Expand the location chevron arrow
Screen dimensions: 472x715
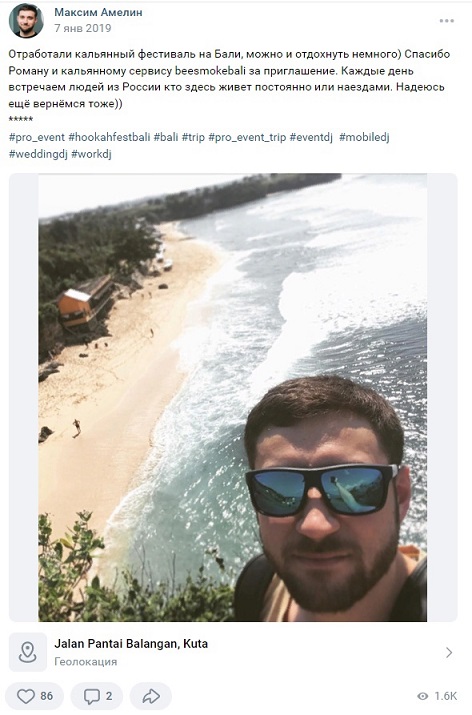point(449,653)
